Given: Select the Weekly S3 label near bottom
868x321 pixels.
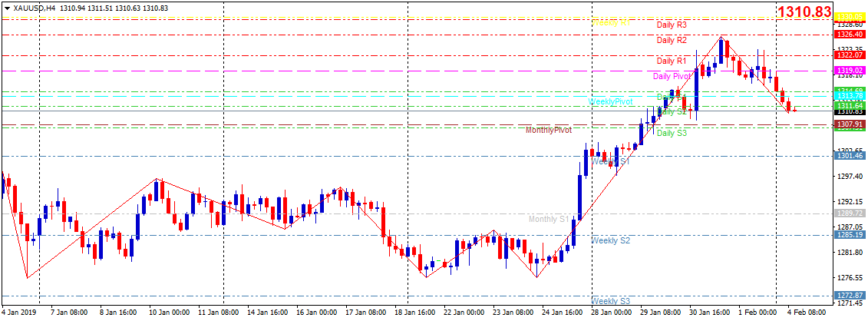Looking at the screenshot, I should [x=611, y=301].
